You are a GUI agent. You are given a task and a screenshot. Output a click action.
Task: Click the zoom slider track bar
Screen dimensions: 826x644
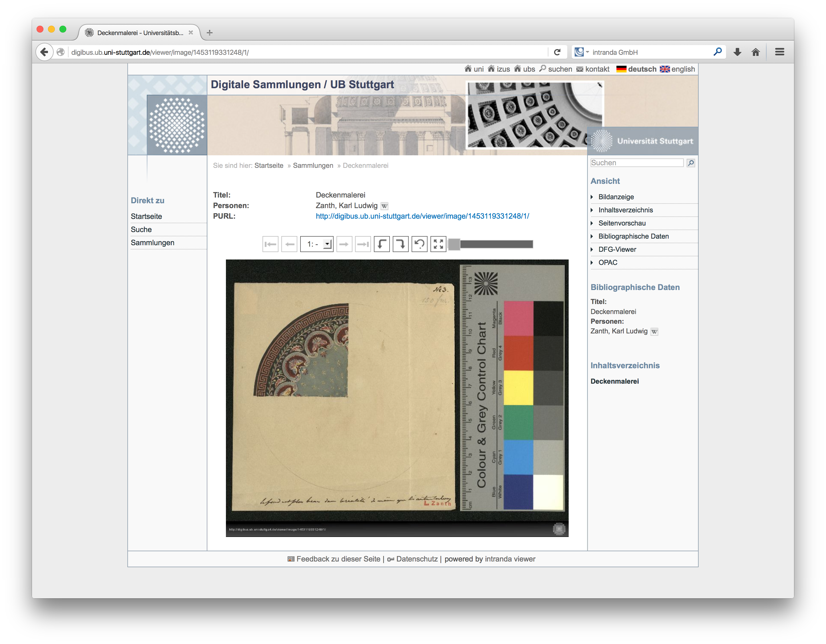(x=496, y=244)
